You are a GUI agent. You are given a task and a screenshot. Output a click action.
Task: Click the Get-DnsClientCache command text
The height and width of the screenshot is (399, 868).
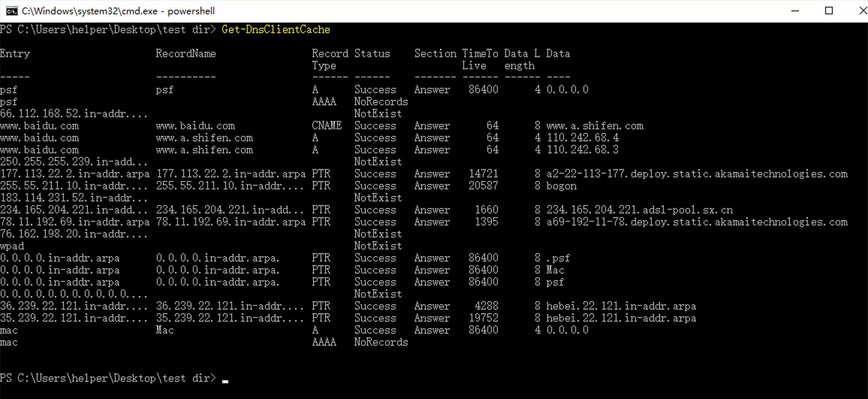[x=276, y=30]
